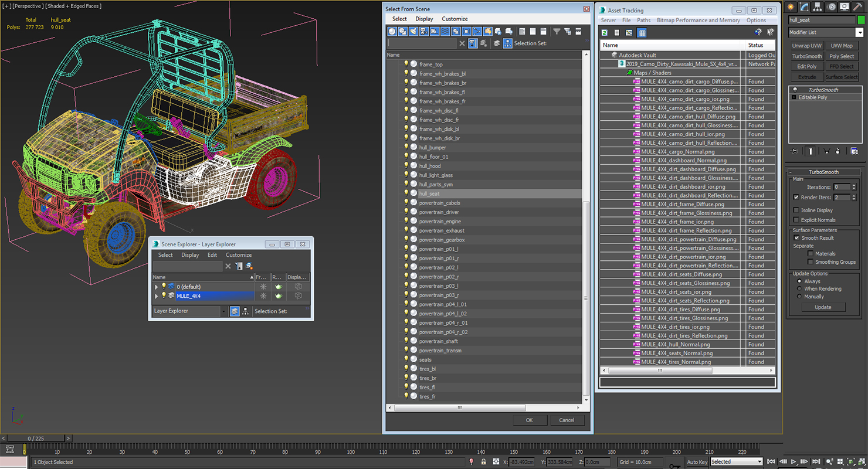This screenshot has height=469, width=868.
Task: Open Selected key filter dropdown in status bar
Action: [759, 461]
